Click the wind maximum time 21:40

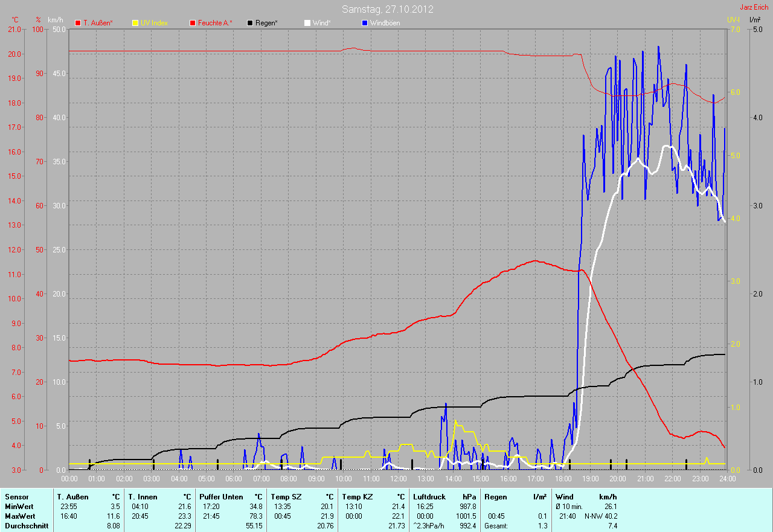coord(568,516)
